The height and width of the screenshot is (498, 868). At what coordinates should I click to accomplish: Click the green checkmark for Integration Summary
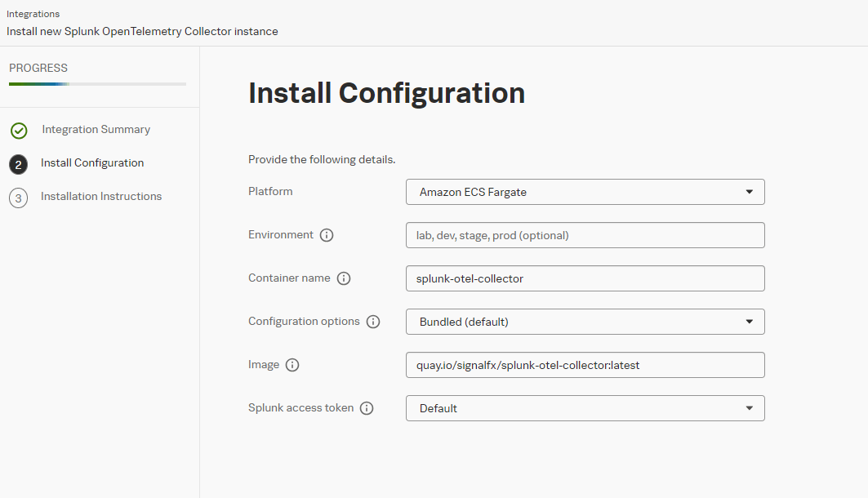pos(19,131)
